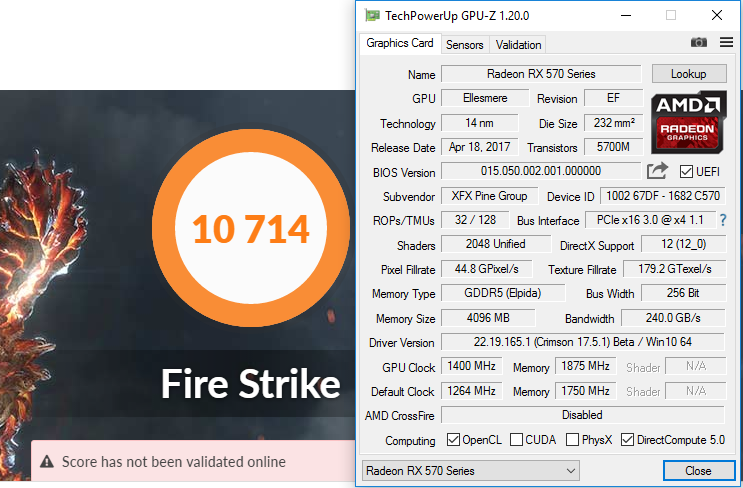Screen dimensions: 743x488
Task: Click the AMD CrossFire field showing Disabled
Action: tap(583, 415)
